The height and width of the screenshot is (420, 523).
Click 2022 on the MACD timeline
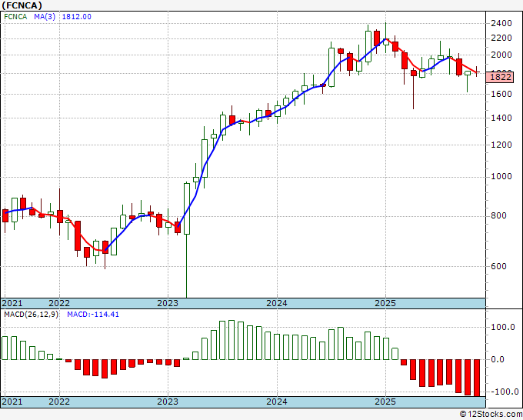point(59,402)
